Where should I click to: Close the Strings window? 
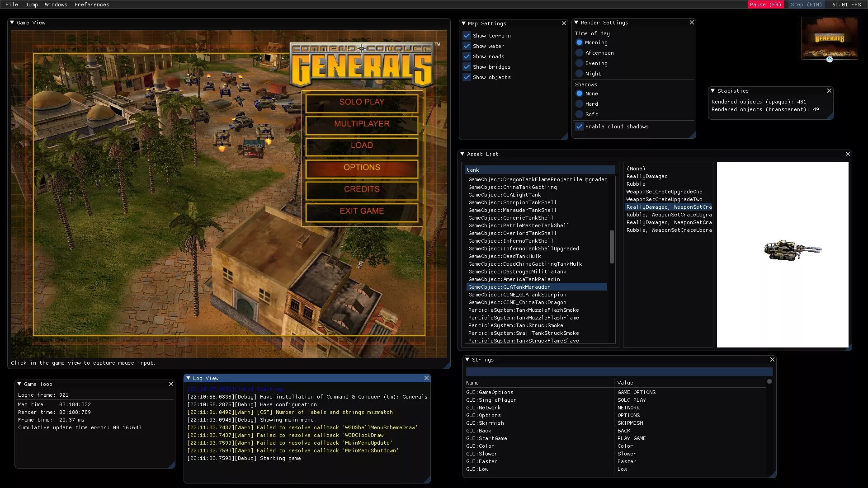772,360
